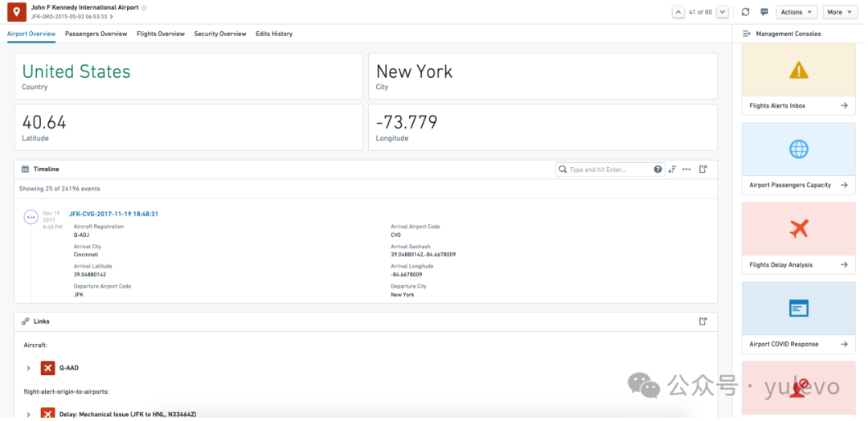
Task: Click the CVG arrival airport code value
Action: [x=395, y=235]
